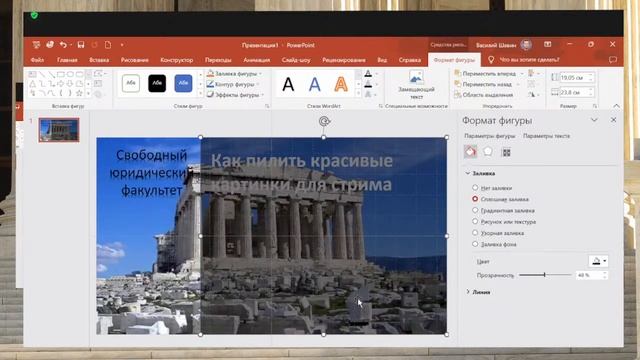Click the 'Прозрачность' transparency slider handle
Image resolution: width=640 pixels, height=360 pixels.
(x=544, y=275)
